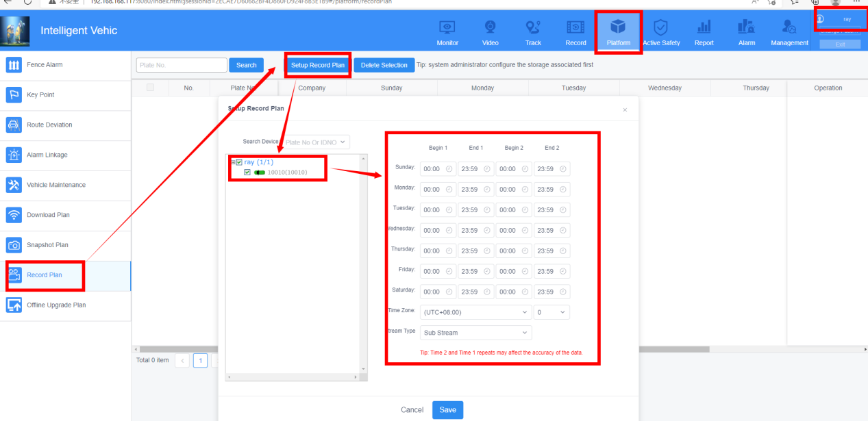Click clock icon in Tuesday Begin 2 field
The width and height of the screenshot is (868, 421).
click(x=525, y=210)
